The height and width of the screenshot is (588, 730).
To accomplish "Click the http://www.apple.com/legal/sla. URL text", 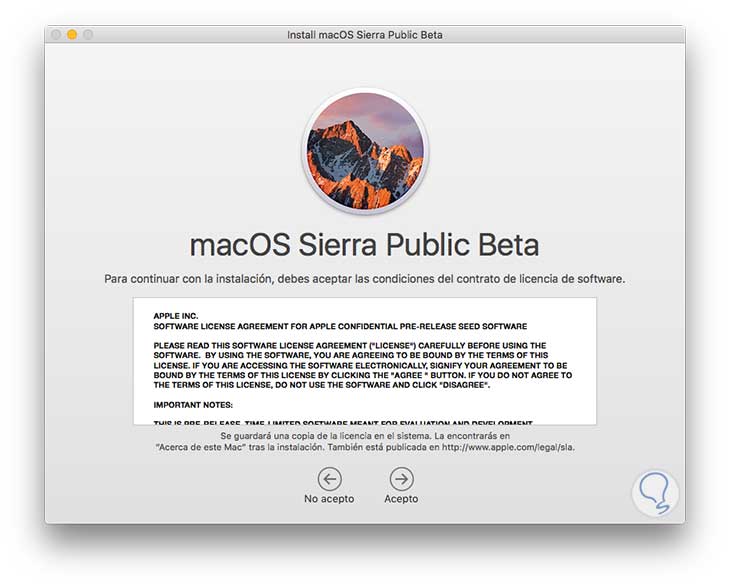I will point(508,447).
